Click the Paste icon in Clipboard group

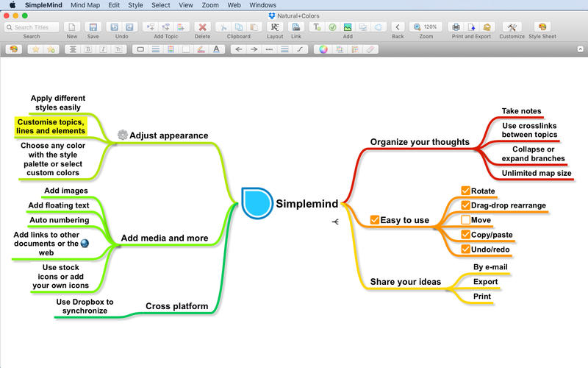point(254,27)
